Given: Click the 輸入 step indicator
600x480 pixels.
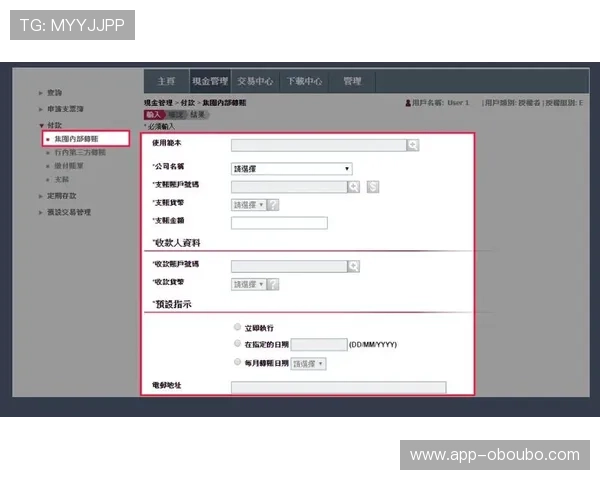Looking at the screenshot, I should click(154, 114).
